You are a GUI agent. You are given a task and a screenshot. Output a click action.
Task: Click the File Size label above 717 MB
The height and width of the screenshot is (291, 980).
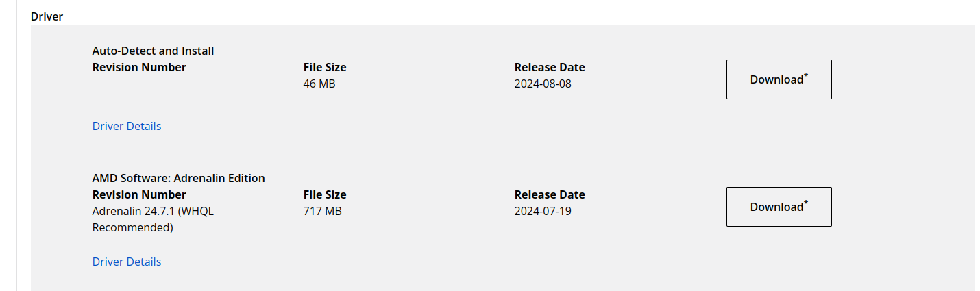point(325,194)
